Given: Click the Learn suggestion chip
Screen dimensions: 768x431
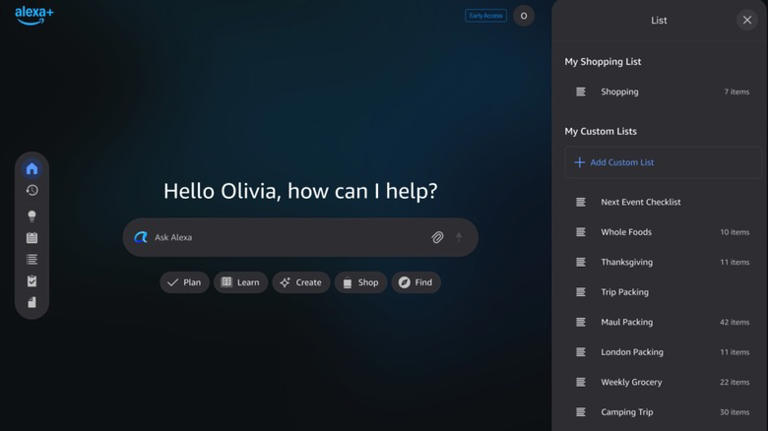Looking at the screenshot, I should [x=240, y=283].
